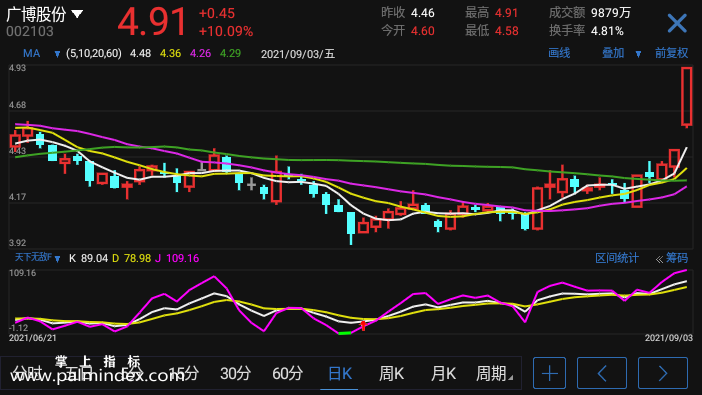
Task: Go to next stock with right arrow
Action: pyautogui.click(x=663, y=373)
